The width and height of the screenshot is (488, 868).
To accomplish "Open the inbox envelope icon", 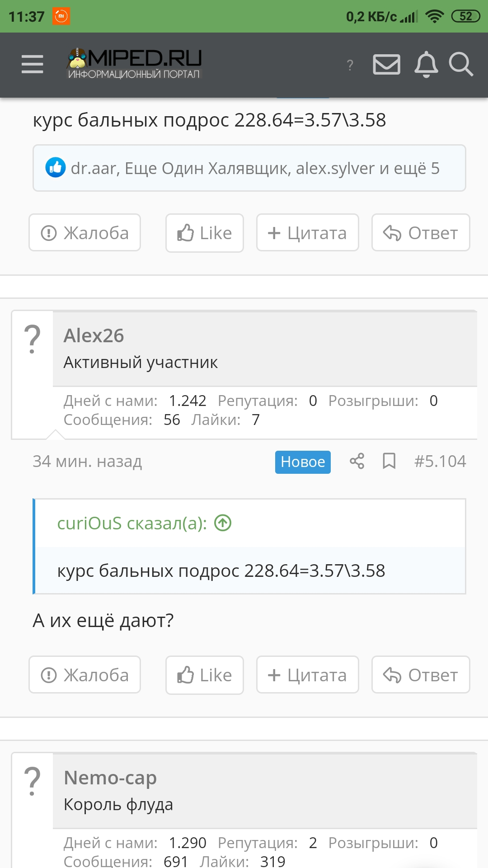I will (x=386, y=64).
